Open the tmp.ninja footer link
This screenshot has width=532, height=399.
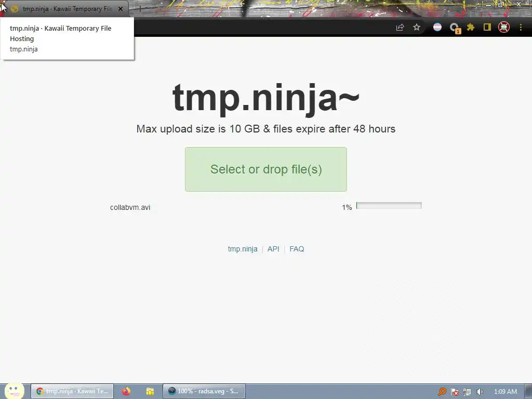(x=243, y=249)
